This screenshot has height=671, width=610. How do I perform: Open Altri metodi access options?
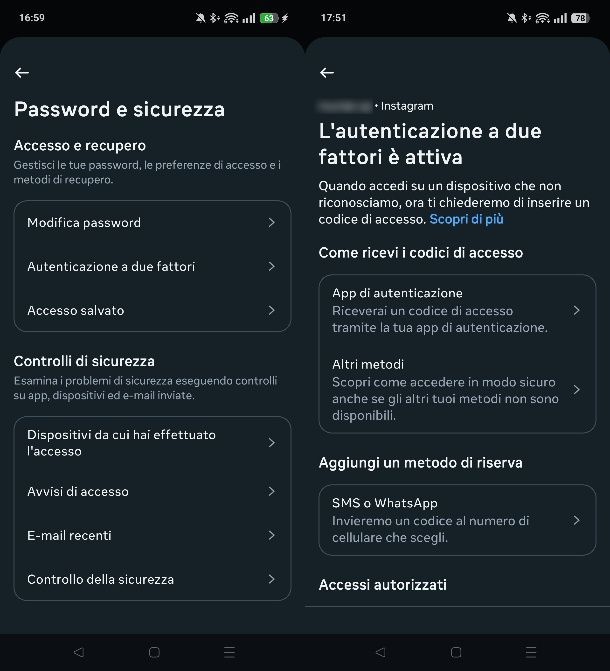click(457, 389)
